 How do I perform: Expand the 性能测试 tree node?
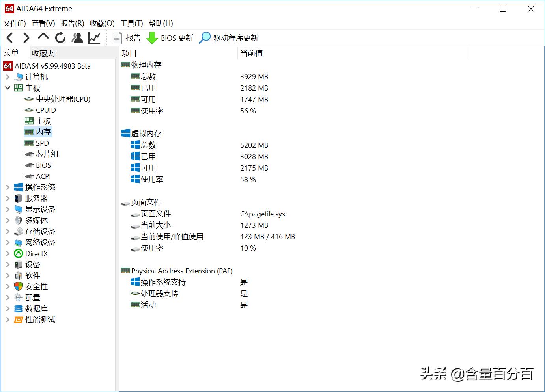coord(8,320)
